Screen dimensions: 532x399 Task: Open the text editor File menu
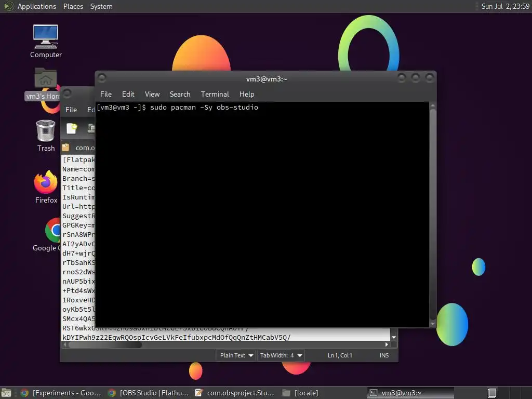click(71, 110)
